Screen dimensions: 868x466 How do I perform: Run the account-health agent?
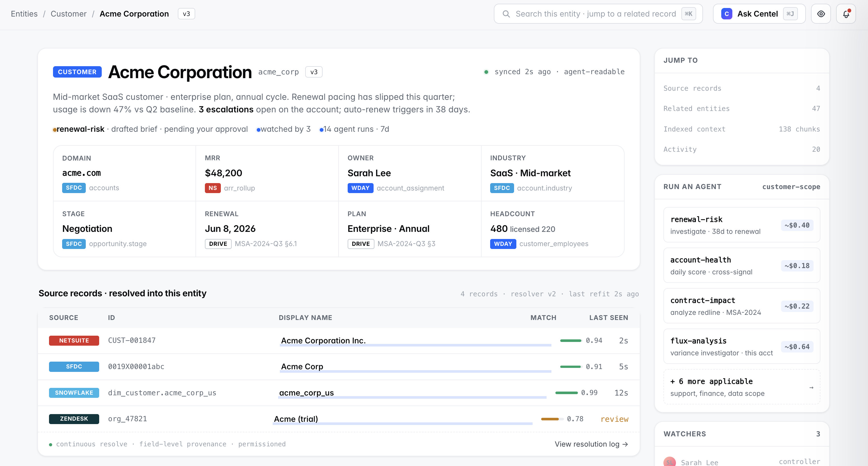742,266
